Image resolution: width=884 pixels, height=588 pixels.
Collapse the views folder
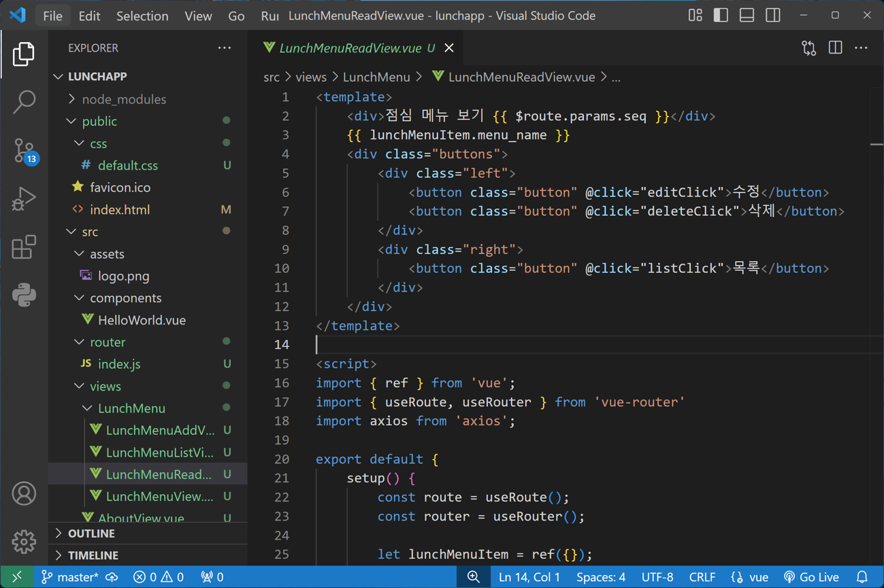point(148,387)
